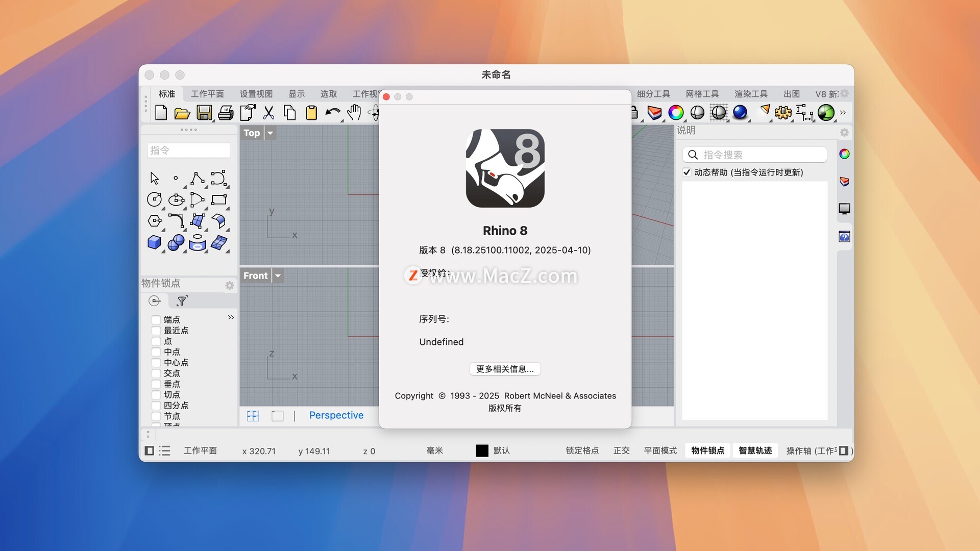Viewport: 980px width, 551px height.
Task: Click the paste clipboard icon
Action: click(311, 112)
